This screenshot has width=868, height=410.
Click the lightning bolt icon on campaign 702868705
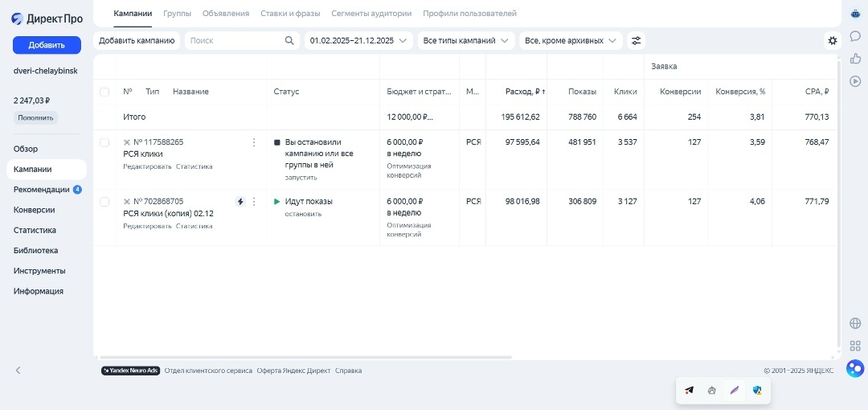pos(240,202)
